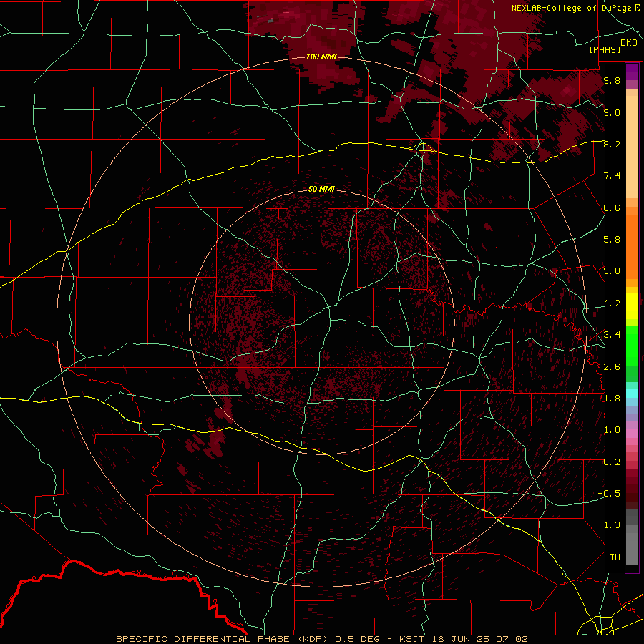644x644 pixels.
Task: Click the [PHAS] label near the legend
Action: pos(605,49)
